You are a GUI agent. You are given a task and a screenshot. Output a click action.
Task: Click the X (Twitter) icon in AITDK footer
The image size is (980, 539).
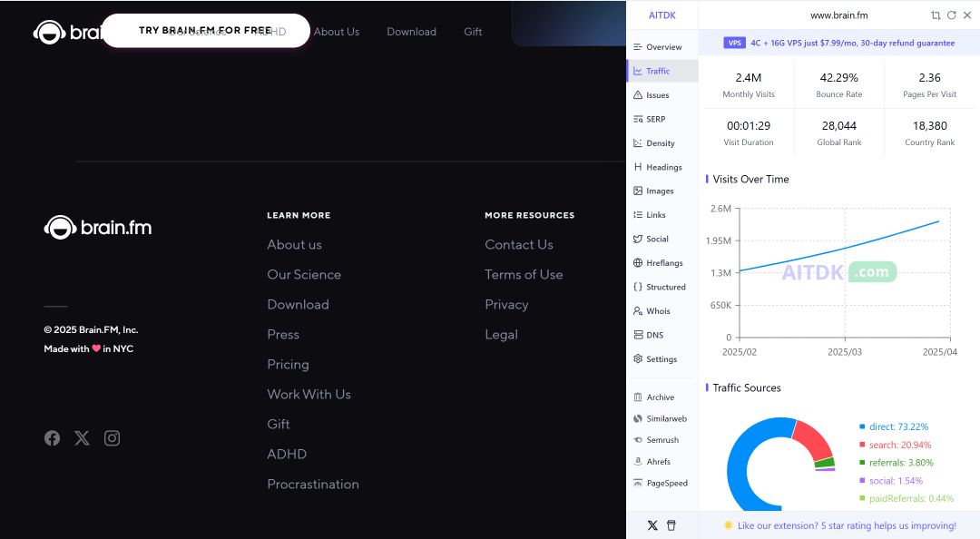[652, 525]
